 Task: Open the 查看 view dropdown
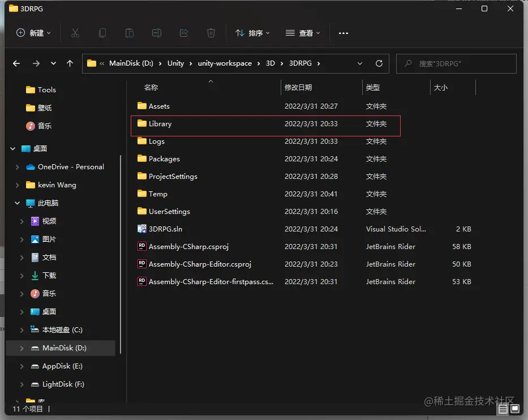[303, 33]
